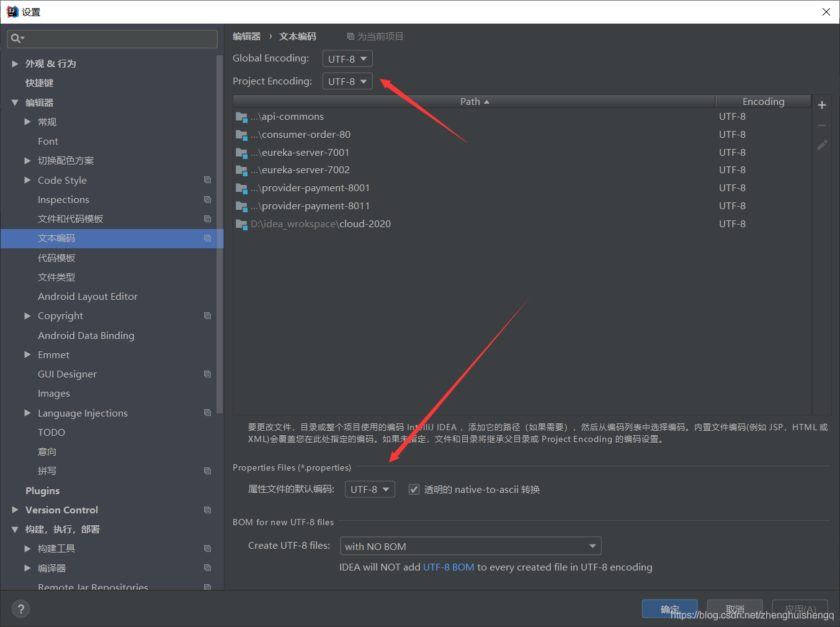Viewport: 840px width, 627px height.
Task: Click the folder icon of cloud-2020 row
Action: click(241, 224)
